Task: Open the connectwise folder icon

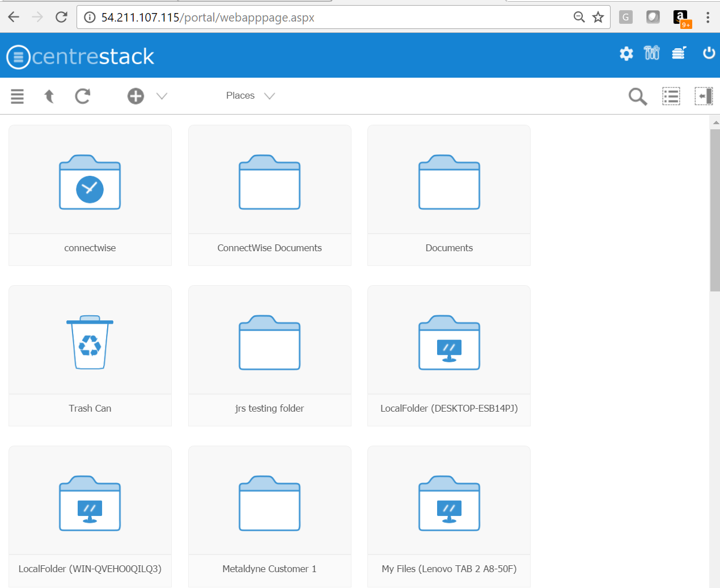Action: (x=90, y=182)
